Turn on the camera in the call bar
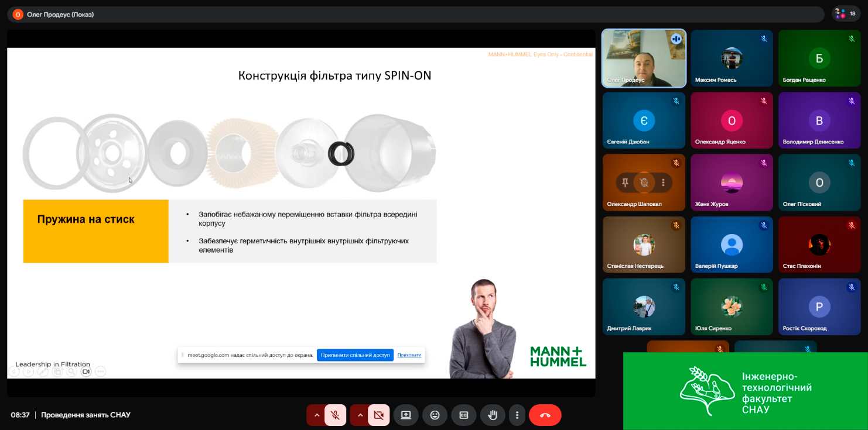Viewport: 868px width, 430px height. tap(378, 415)
